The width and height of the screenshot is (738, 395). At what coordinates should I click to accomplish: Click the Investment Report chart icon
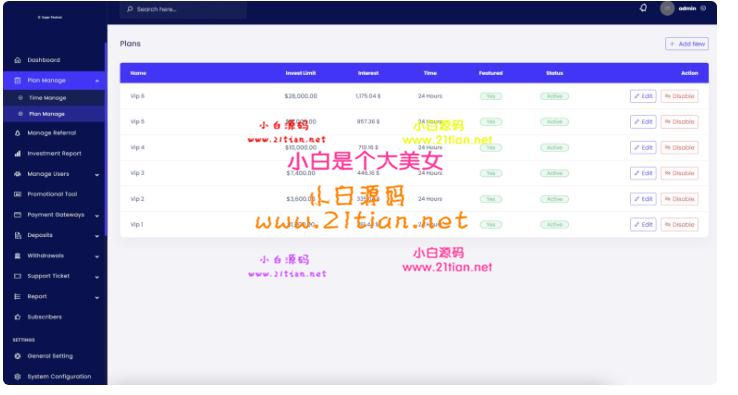coord(17,153)
